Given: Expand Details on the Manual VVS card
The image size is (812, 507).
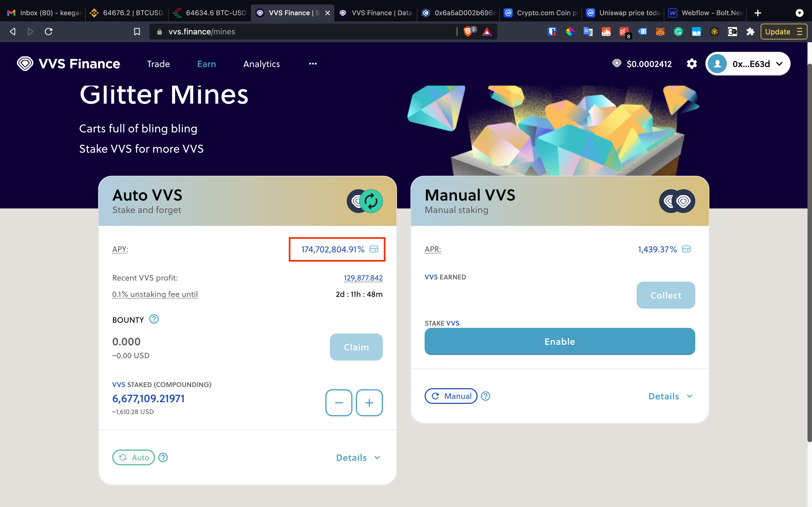Looking at the screenshot, I should 670,396.
